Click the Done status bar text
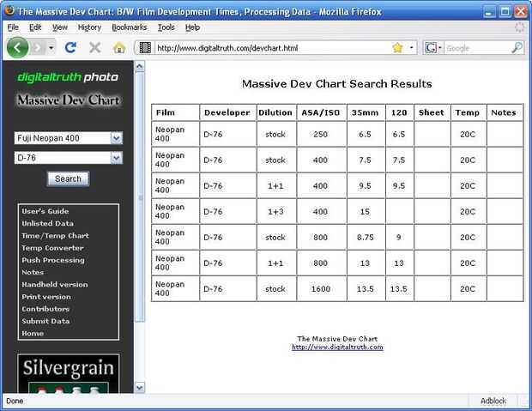The image size is (532, 411). [x=15, y=401]
